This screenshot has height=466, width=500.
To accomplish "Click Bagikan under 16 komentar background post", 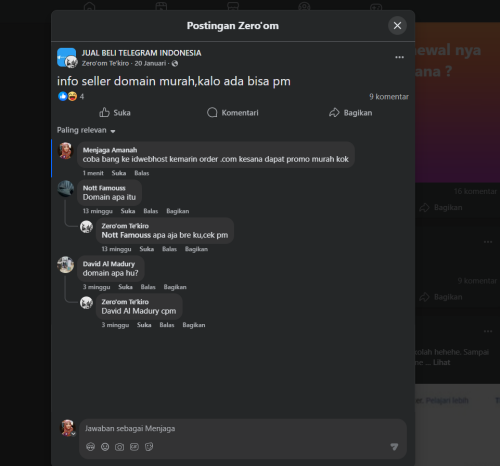I will (441, 208).
